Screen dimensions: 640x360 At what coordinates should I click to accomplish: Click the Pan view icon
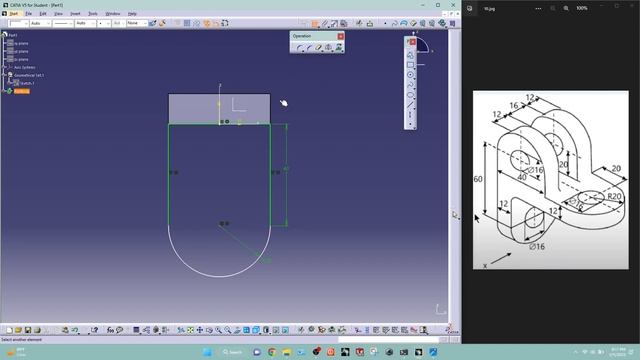200,330
